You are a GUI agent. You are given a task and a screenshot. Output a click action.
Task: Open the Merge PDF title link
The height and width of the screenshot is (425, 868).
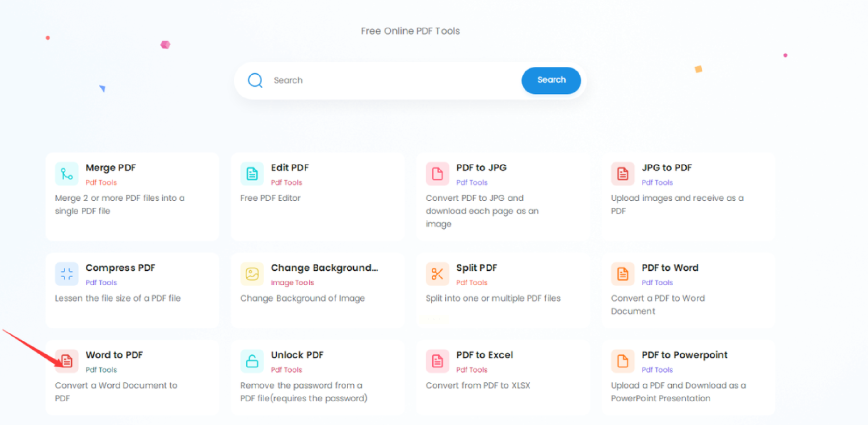coord(111,168)
